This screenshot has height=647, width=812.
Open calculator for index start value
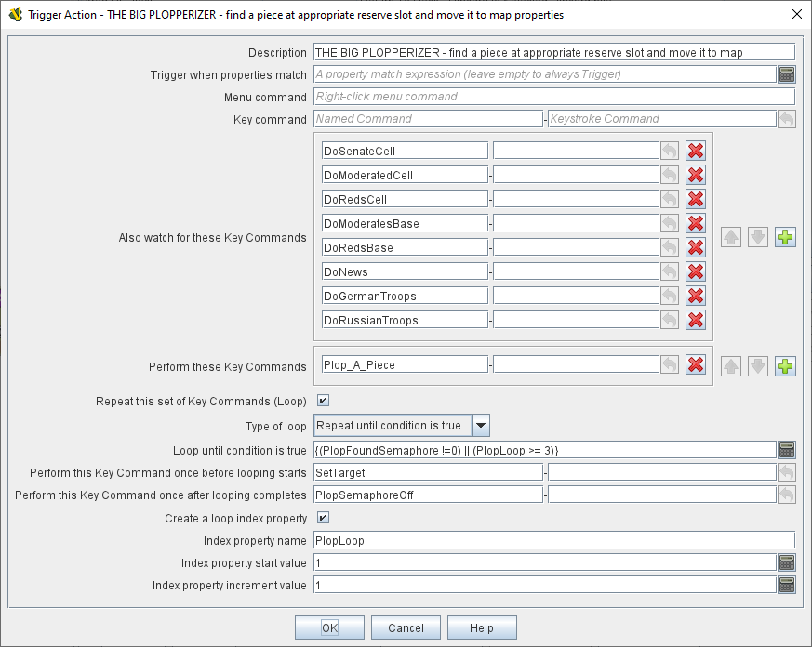tap(786, 562)
